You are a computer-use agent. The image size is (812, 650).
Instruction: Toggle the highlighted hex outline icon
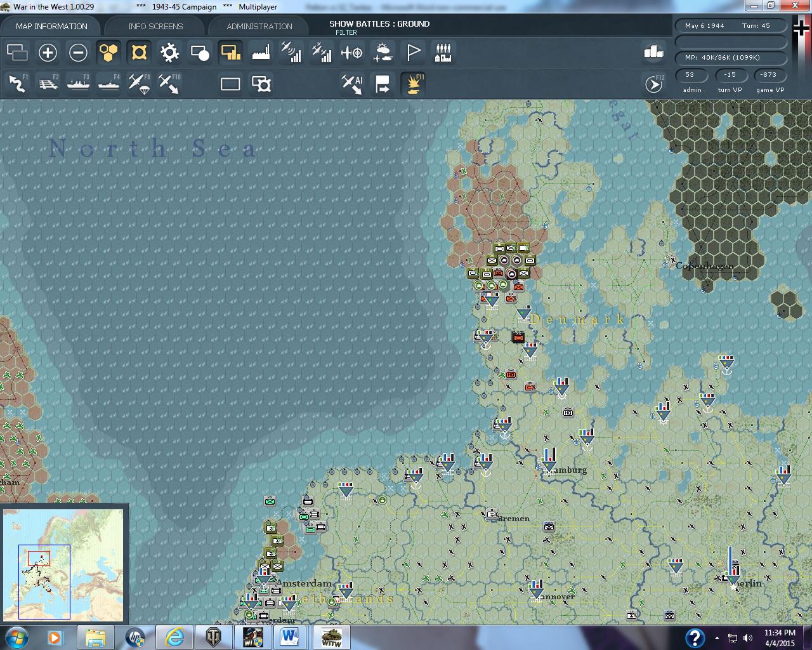tap(139, 52)
